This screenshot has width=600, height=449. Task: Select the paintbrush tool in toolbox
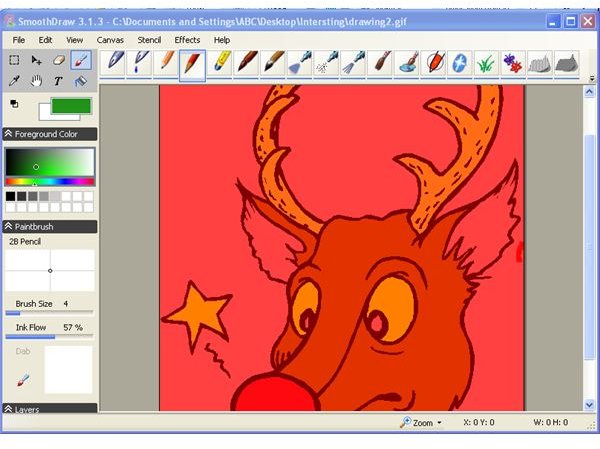click(81, 60)
